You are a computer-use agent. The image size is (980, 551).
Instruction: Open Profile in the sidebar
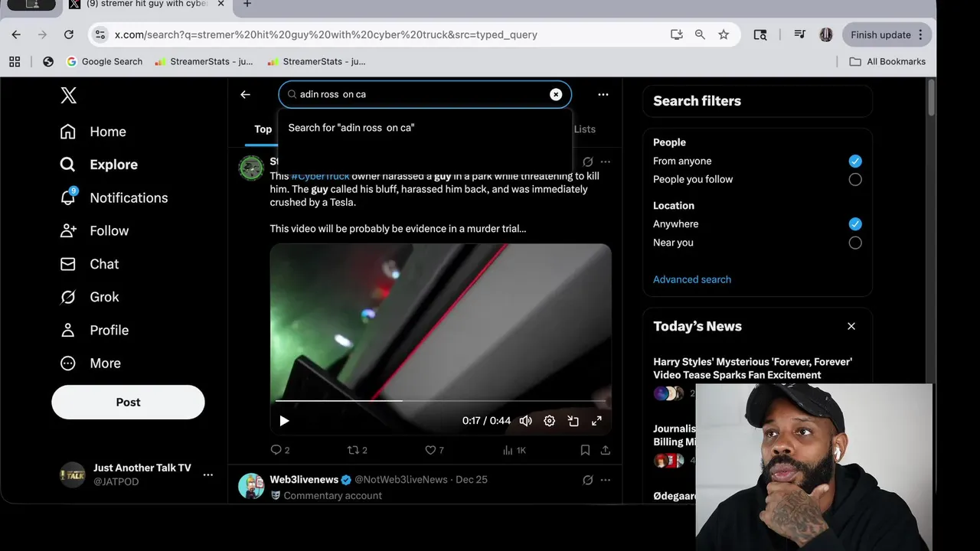pyautogui.click(x=94, y=330)
